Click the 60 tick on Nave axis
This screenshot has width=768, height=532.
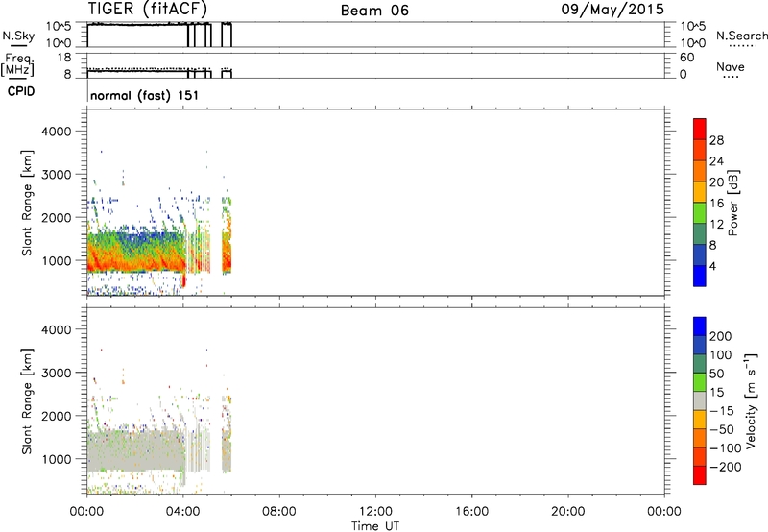pos(686,58)
